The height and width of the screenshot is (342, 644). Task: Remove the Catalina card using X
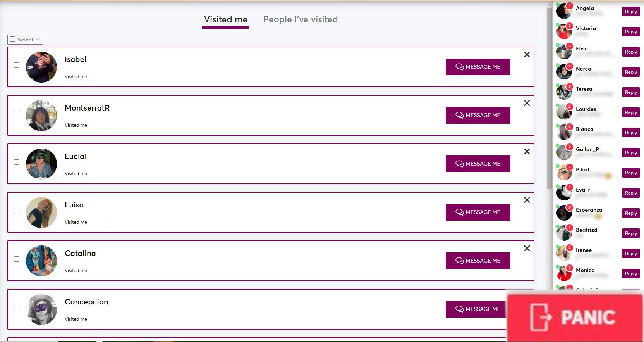coord(527,249)
